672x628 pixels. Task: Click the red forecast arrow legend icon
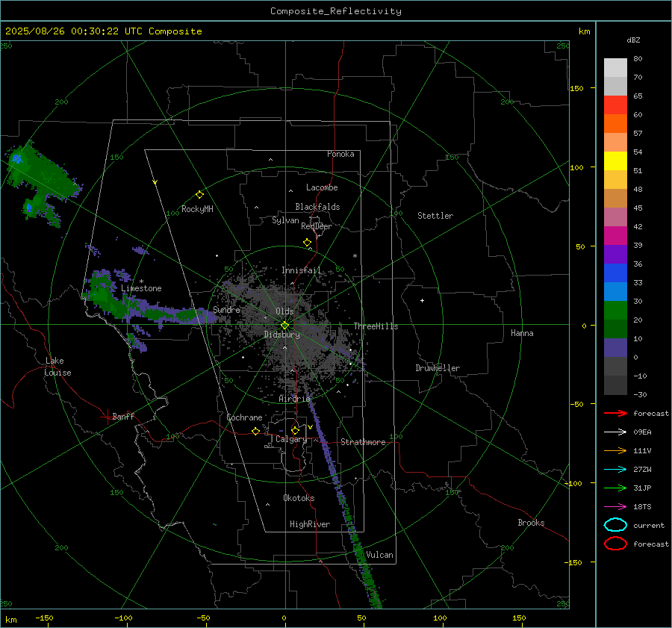[x=615, y=413]
